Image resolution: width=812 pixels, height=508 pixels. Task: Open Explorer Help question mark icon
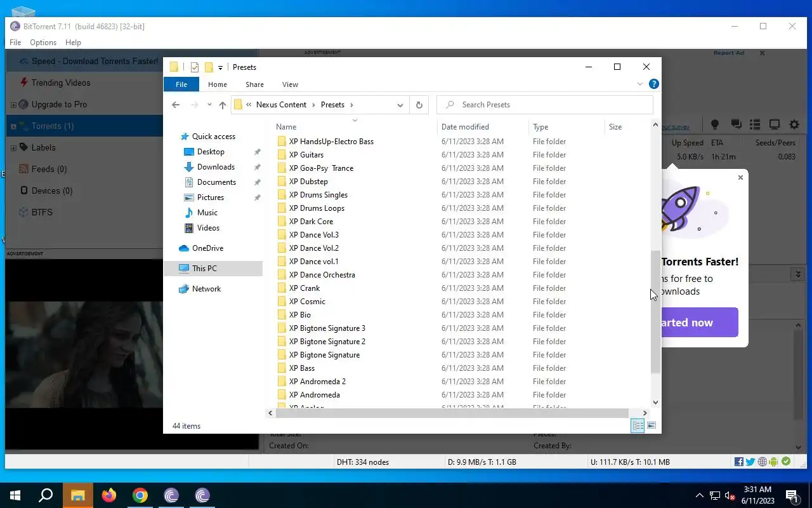click(x=654, y=84)
